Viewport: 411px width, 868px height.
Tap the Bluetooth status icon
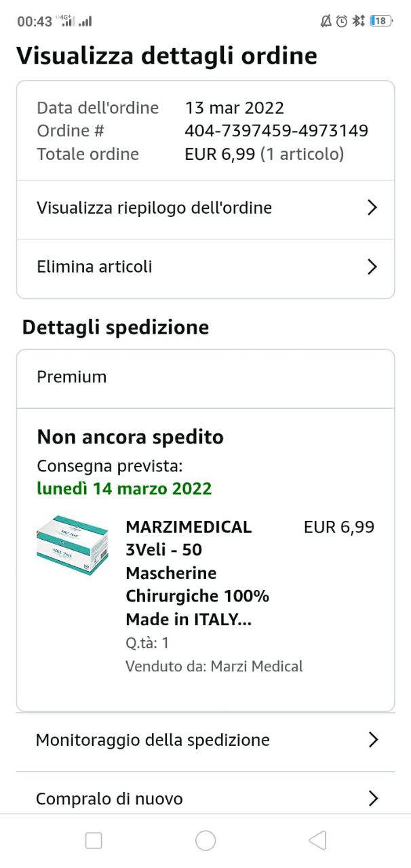(x=359, y=21)
